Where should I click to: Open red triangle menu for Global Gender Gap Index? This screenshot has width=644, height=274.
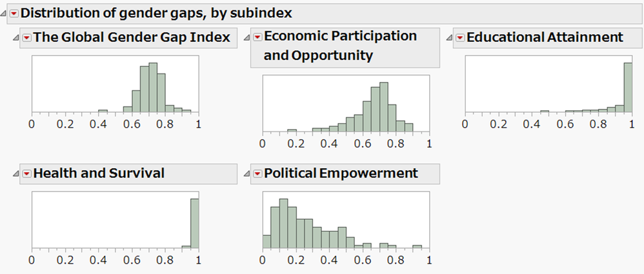[26, 38]
